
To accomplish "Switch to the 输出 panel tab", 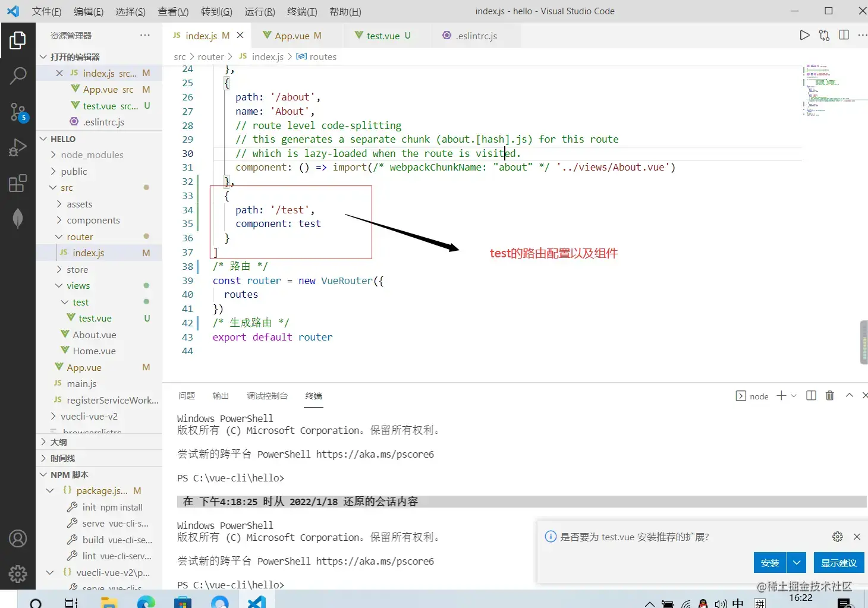I will [221, 396].
